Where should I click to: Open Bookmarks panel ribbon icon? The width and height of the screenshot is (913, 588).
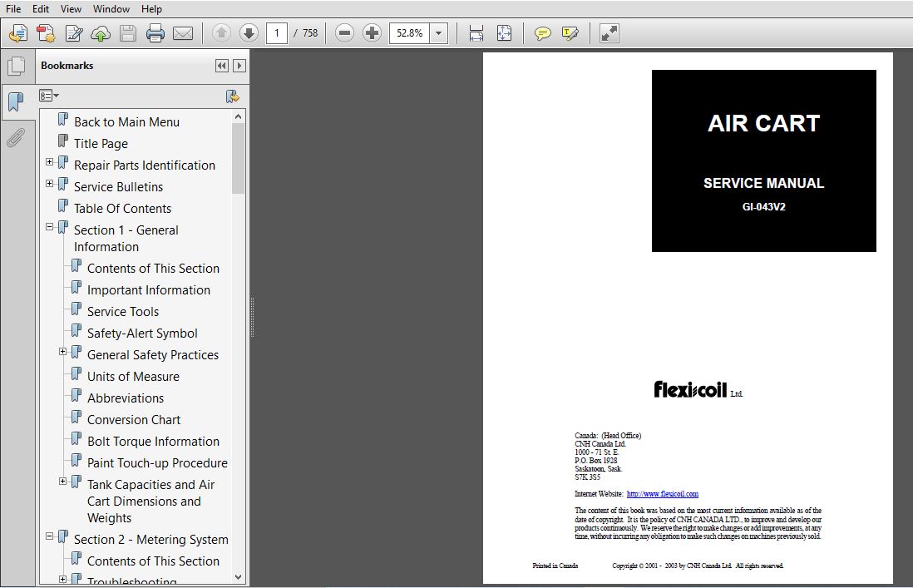pyautogui.click(x=17, y=101)
